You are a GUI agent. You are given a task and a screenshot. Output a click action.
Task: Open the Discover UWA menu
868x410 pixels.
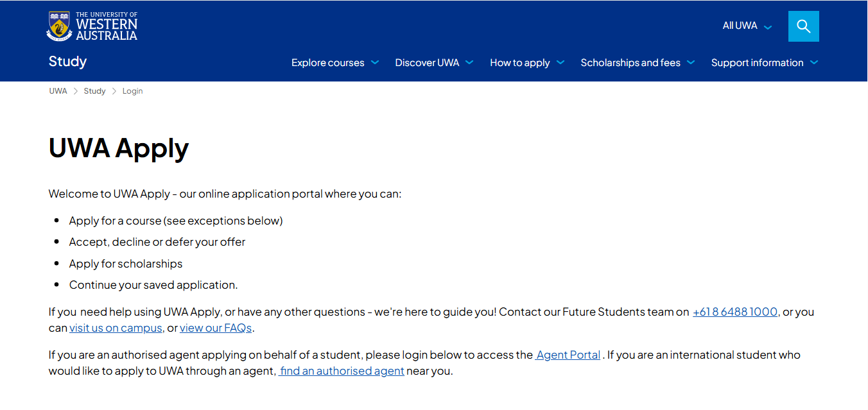[427, 63]
